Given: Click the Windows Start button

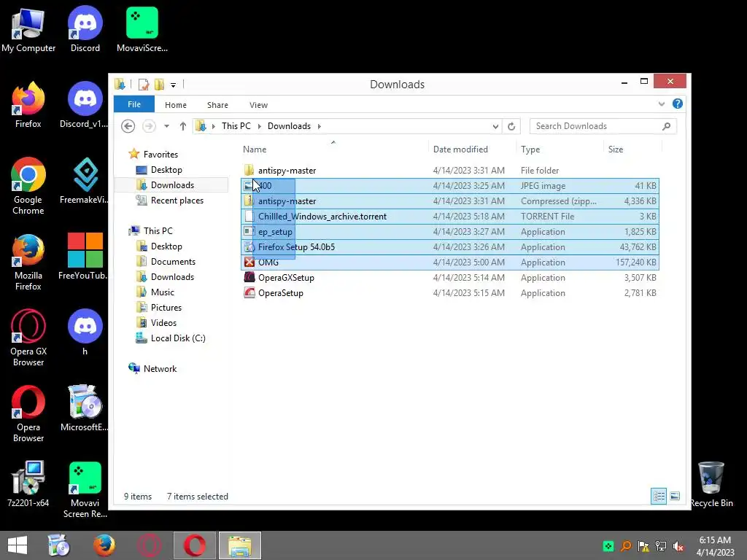Looking at the screenshot, I should (x=18, y=545).
